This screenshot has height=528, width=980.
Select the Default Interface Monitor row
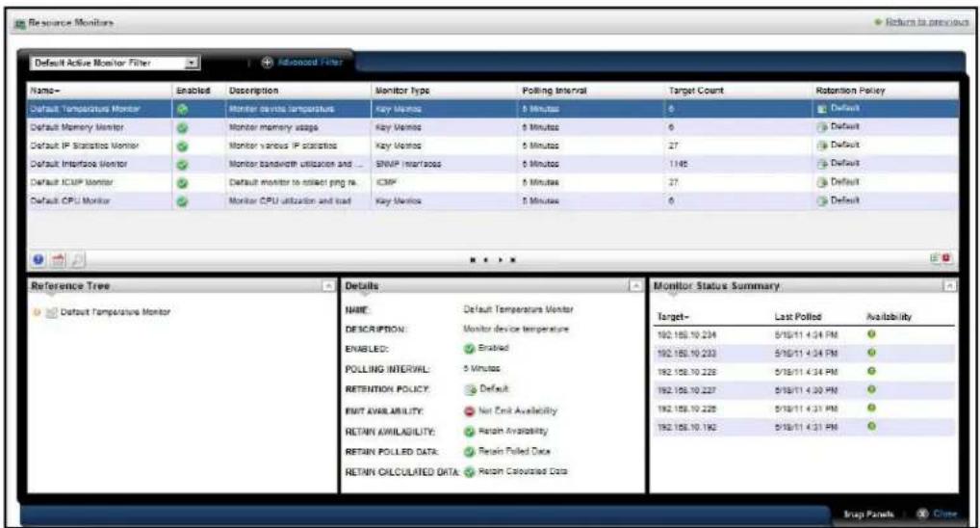pyautogui.click(x=493, y=164)
